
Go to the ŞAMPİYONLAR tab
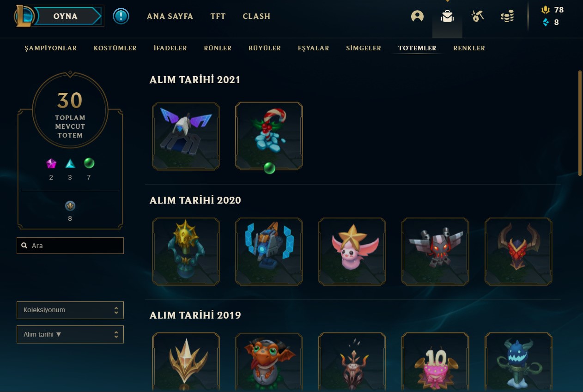click(51, 48)
